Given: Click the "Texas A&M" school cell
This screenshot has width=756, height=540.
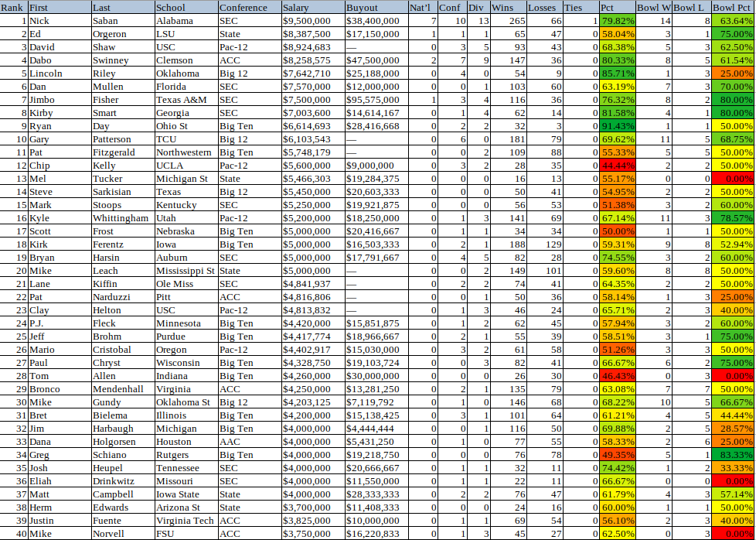Looking at the screenshot, I should click(186, 100).
